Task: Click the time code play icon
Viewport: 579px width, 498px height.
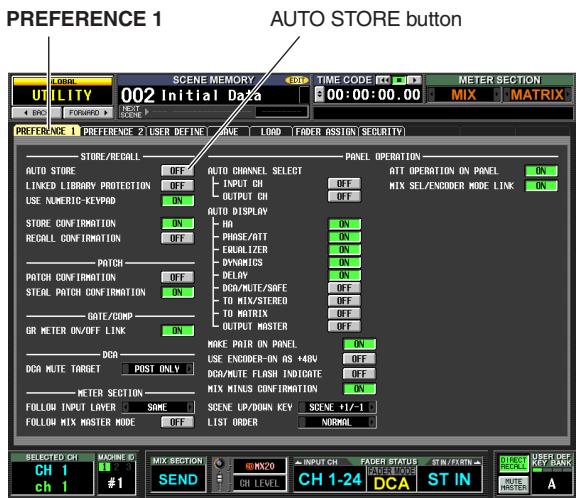Action: [x=414, y=80]
